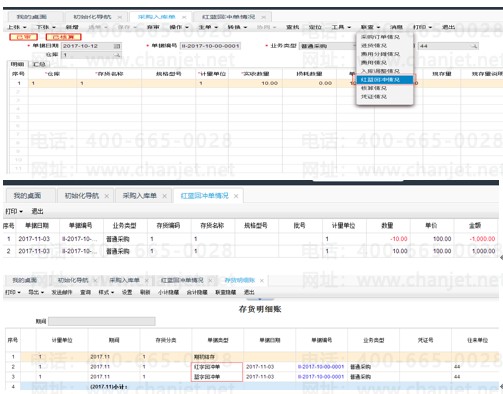
Task: Toggle 联查隐藏 in the ledger toolbar
Action: (226, 292)
